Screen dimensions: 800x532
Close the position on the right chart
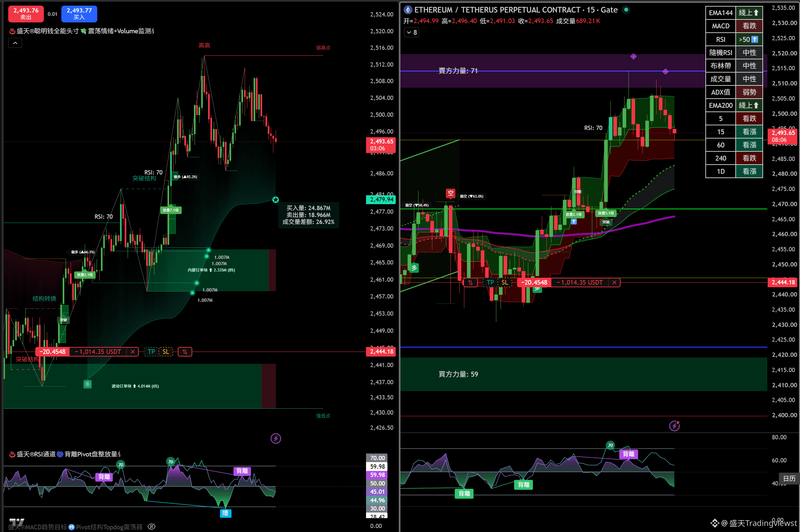point(614,283)
